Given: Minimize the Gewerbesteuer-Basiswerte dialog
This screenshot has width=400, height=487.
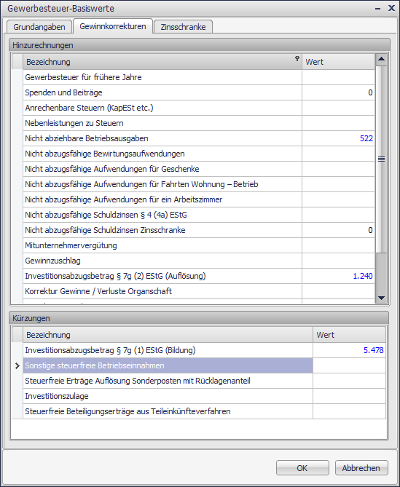Looking at the screenshot, I should point(377,8).
